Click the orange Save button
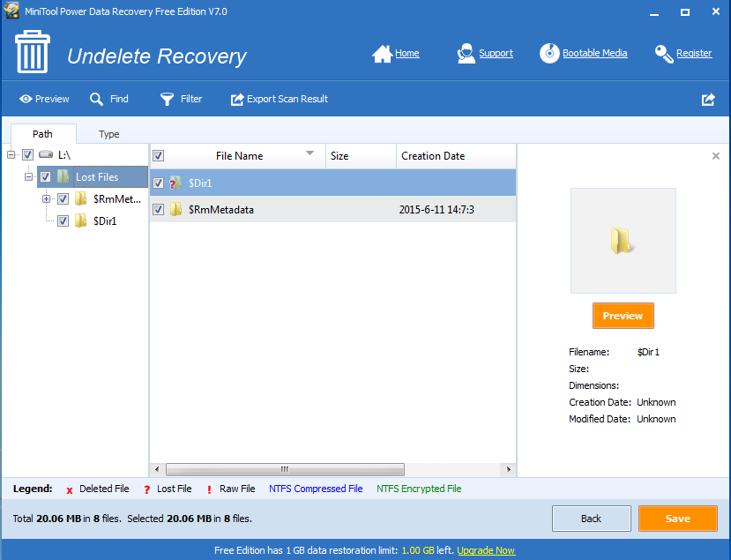 pos(678,519)
